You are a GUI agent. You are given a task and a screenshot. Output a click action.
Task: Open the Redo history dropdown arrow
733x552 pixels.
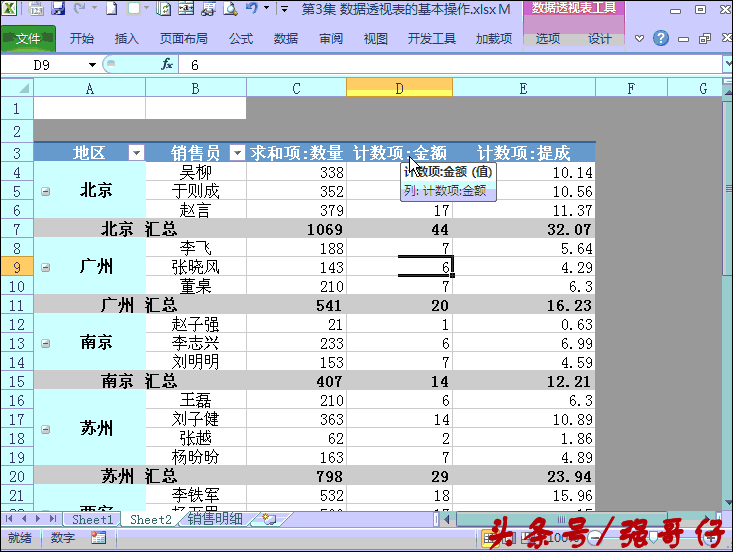94,8
